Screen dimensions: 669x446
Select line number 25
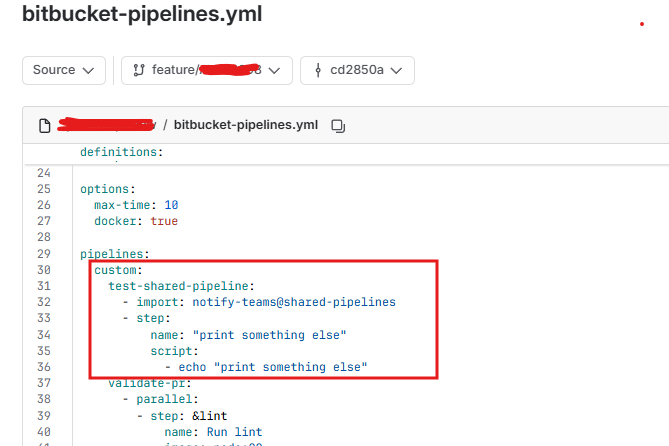click(x=44, y=189)
